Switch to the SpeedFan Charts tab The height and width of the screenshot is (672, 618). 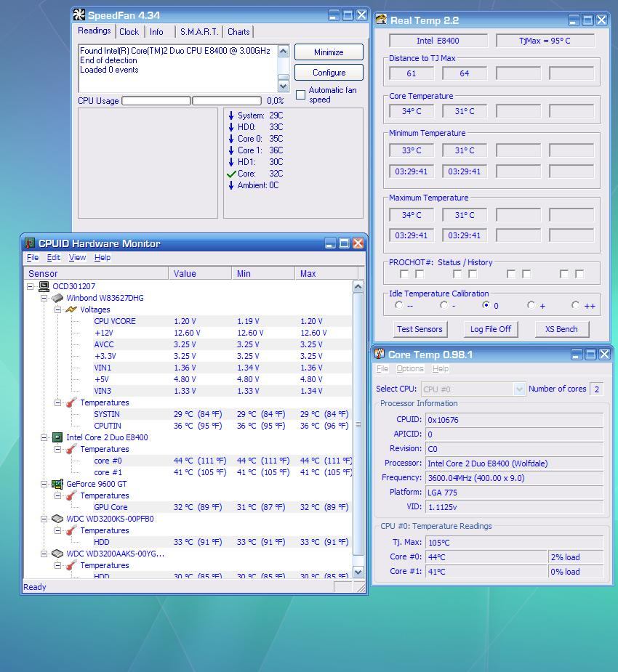[238, 32]
